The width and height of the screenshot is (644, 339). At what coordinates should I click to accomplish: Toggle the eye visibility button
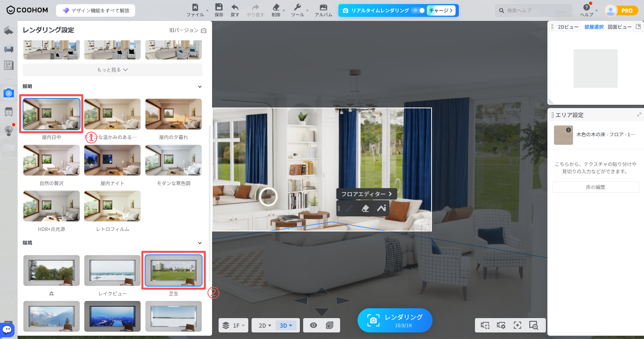pos(313,325)
